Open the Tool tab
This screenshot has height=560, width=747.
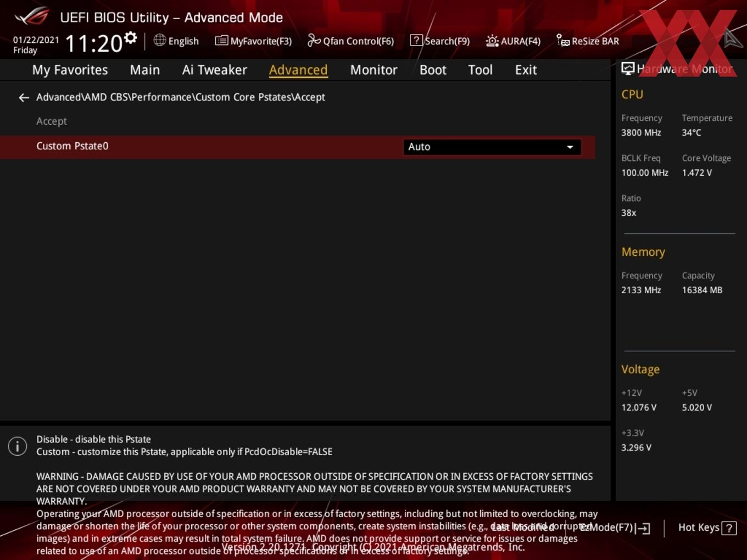point(480,70)
